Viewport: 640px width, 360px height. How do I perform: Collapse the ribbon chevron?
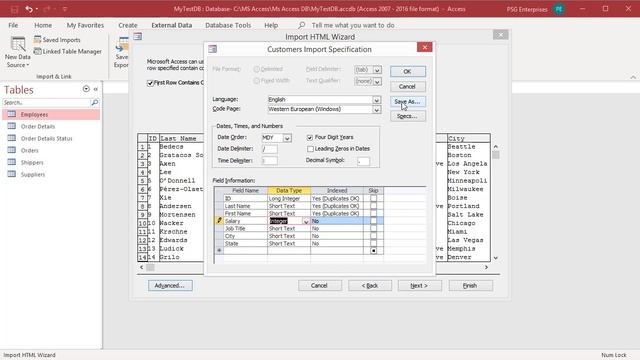coord(633,77)
